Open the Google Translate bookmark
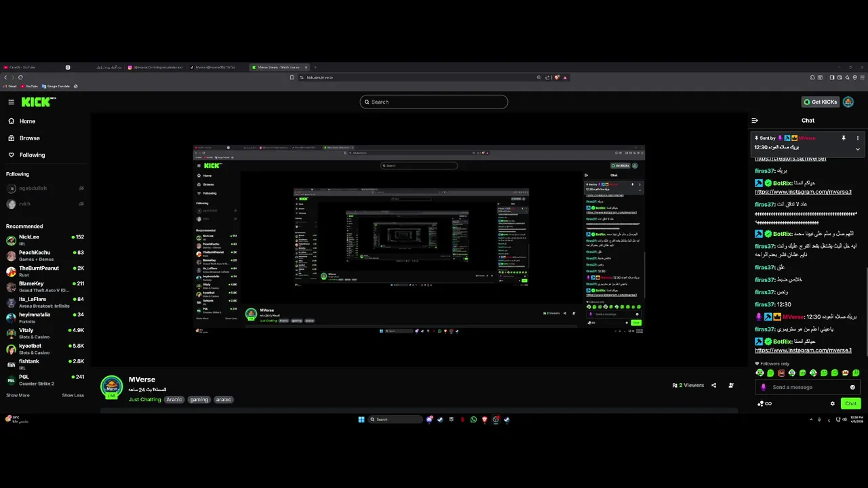 click(56, 86)
